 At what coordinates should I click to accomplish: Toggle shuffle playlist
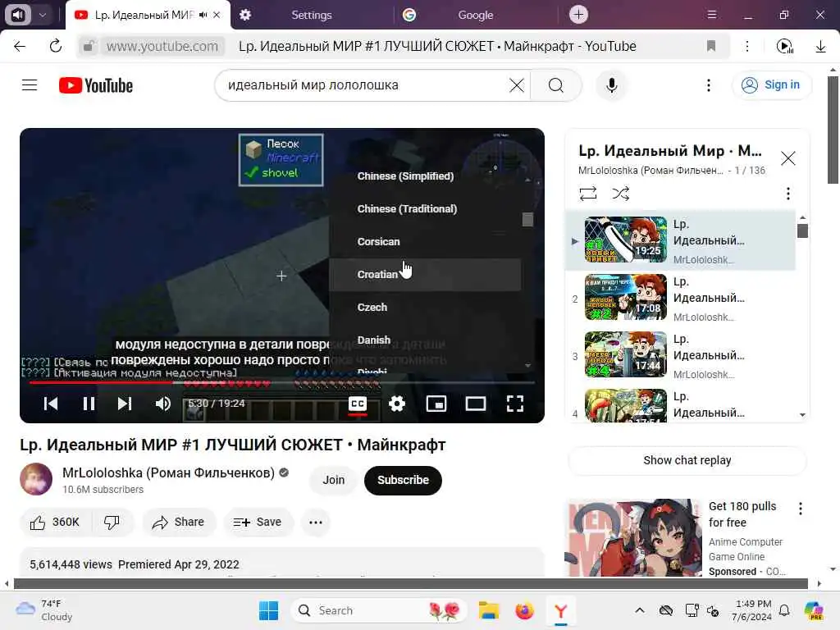point(620,194)
